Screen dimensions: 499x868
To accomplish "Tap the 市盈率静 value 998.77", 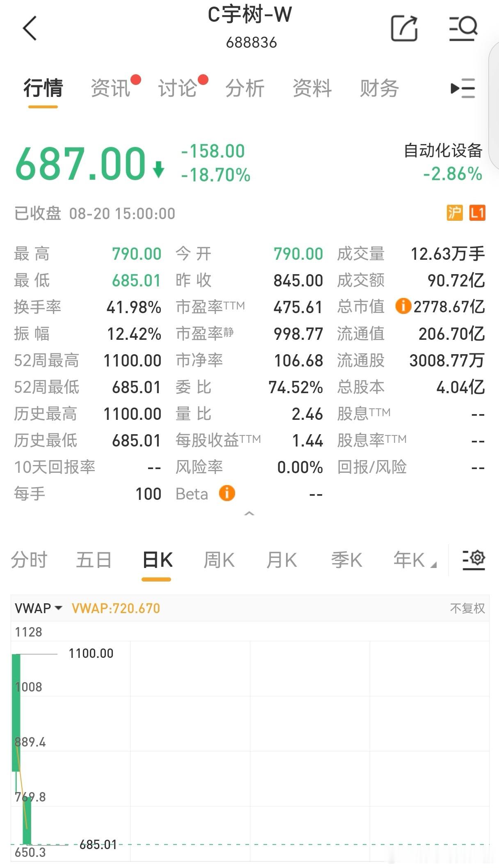I will click(298, 334).
